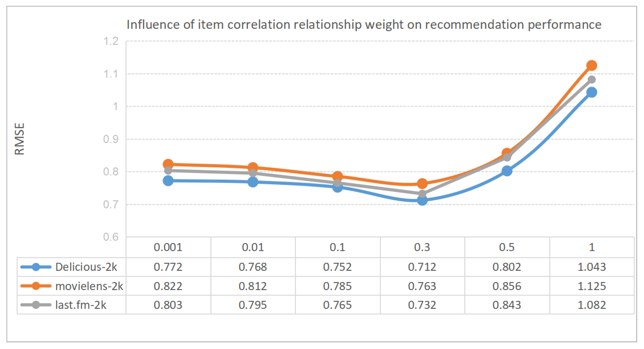644x349 pixels.
Task: Click the blue Delicious-2k legend marker
Action: (x=36, y=267)
